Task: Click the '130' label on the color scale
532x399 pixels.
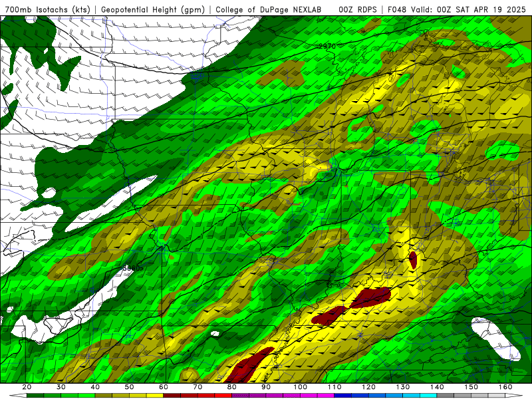Action: click(x=403, y=387)
